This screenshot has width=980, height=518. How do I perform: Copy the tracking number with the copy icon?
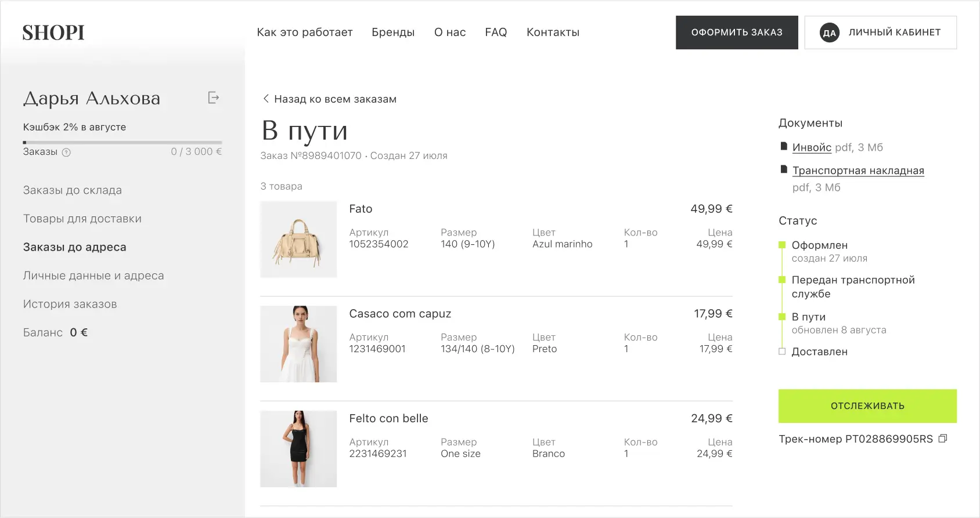point(943,439)
